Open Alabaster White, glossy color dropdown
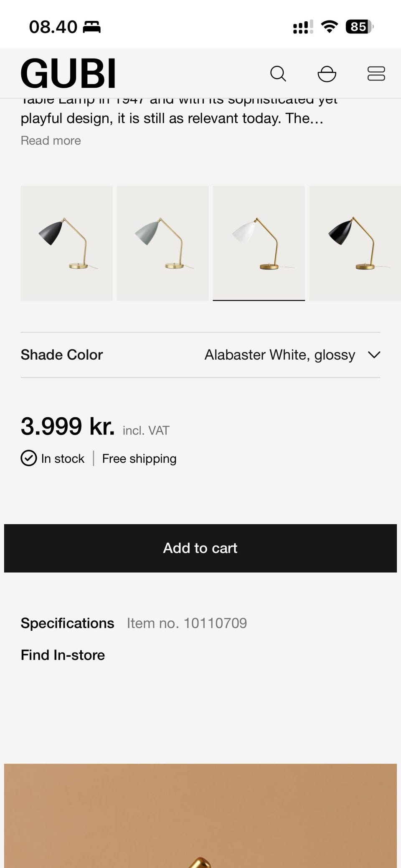Image resolution: width=401 pixels, height=868 pixels. (x=279, y=355)
